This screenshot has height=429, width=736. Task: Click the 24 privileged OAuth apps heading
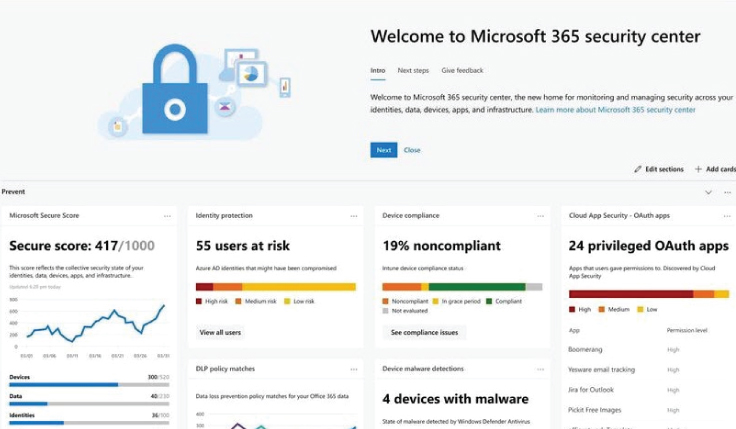(649, 246)
